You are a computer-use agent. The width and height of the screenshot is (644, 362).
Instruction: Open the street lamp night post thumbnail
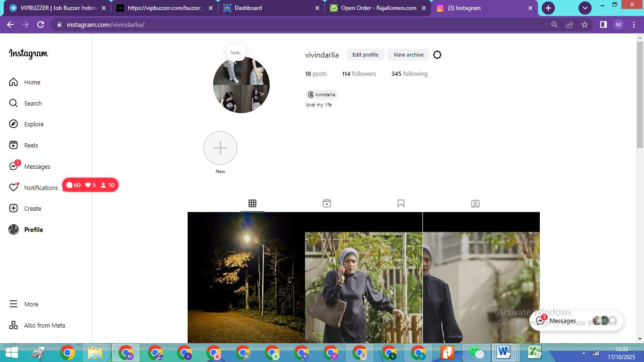(246, 278)
